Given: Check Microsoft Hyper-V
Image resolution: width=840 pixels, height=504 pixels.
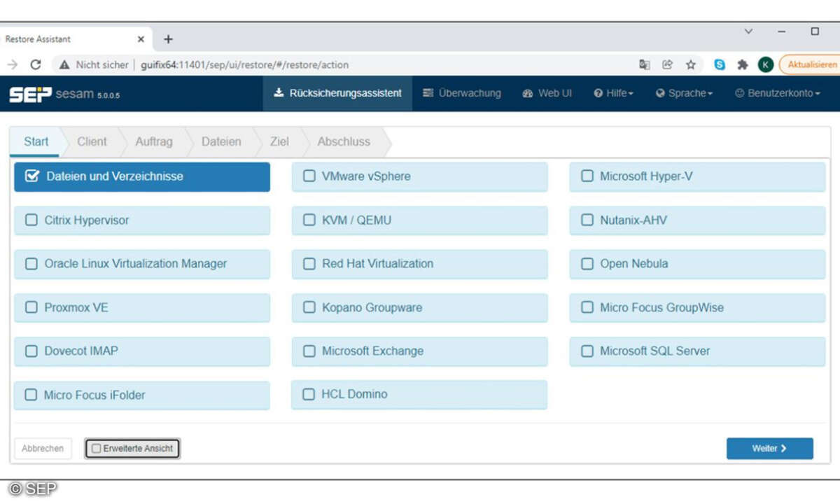Looking at the screenshot, I should point(697,177).
